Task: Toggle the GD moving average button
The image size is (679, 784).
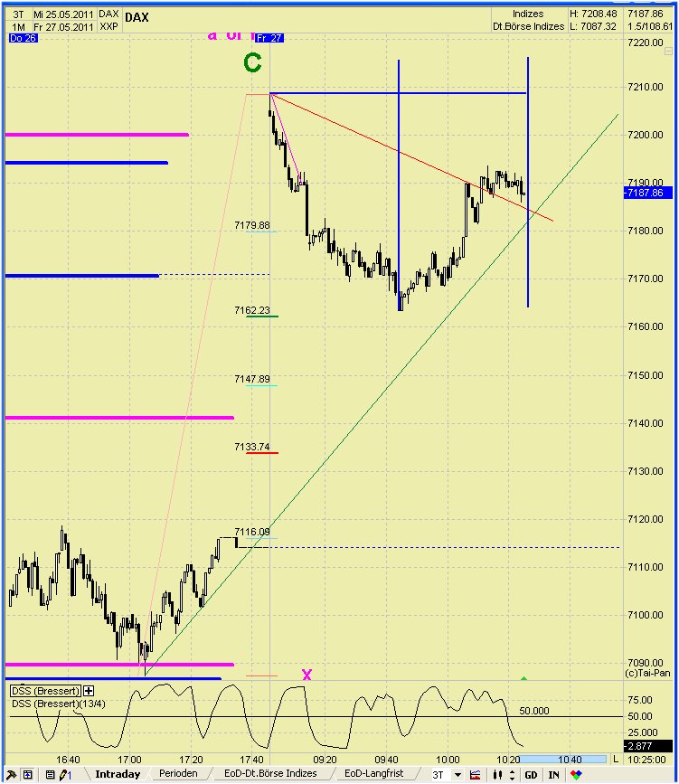Action: [531, 775]
